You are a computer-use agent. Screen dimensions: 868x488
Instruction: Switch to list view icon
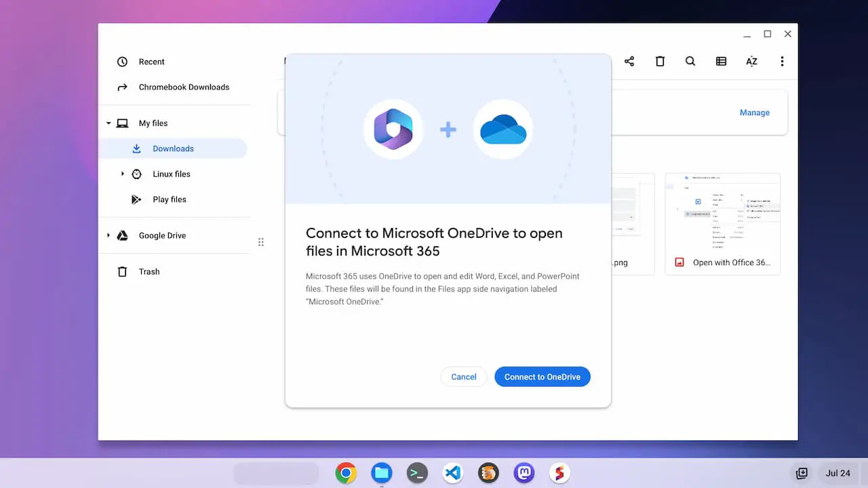pos(721,62)
